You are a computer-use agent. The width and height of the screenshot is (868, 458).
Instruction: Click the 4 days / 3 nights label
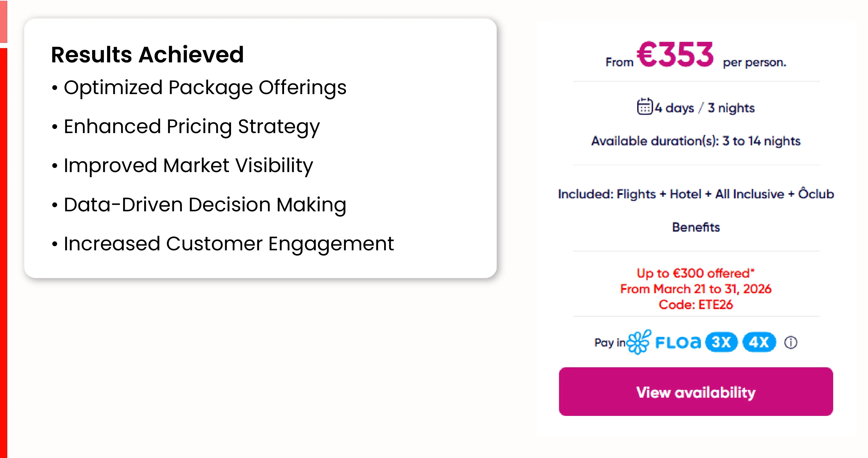tap(704, 108)
